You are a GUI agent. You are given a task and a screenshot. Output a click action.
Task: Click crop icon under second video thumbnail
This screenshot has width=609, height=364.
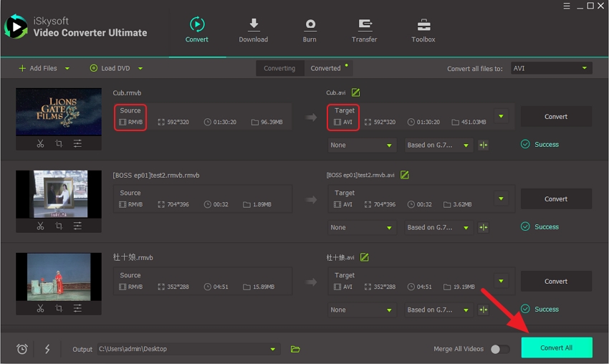(x=59, y=226)
